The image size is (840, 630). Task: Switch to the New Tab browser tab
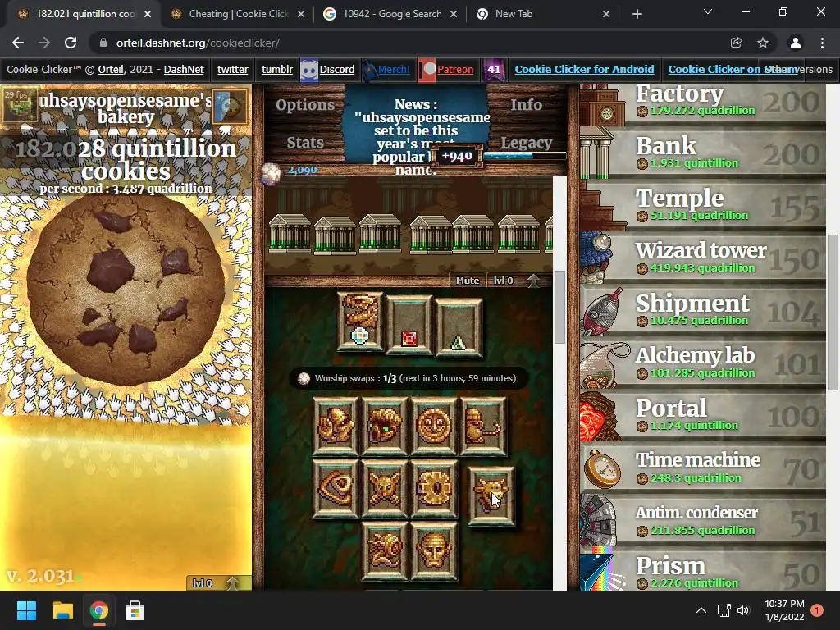544,14
